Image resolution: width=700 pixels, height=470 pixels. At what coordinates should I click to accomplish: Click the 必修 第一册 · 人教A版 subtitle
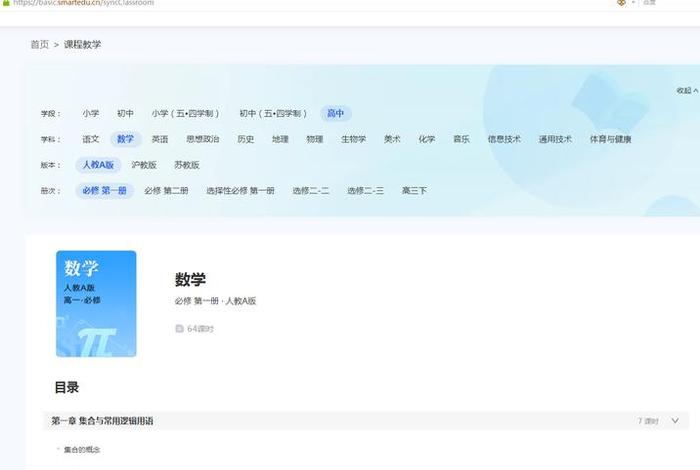(215, 301)
